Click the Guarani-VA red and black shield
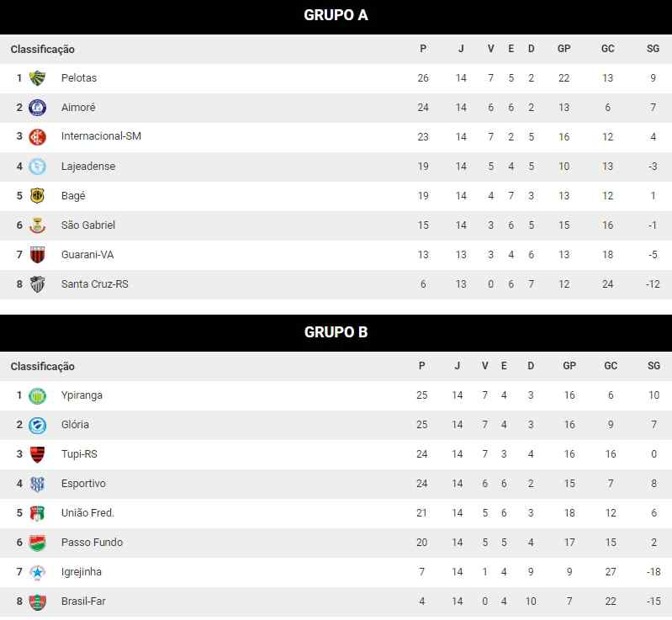672x620 pixels. coord(37,255)
